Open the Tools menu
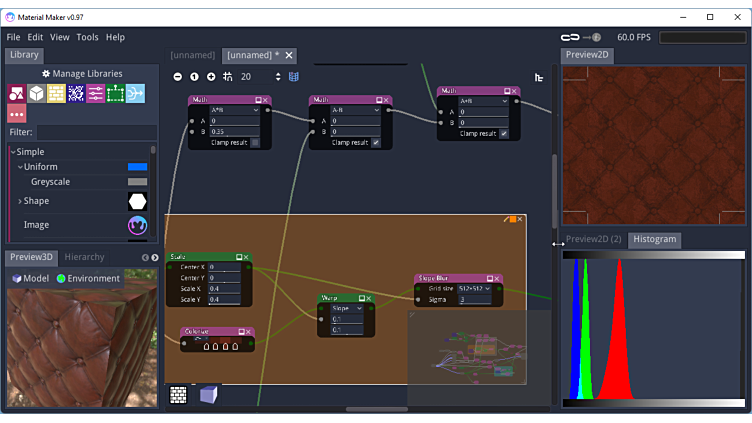 point(88,37)
